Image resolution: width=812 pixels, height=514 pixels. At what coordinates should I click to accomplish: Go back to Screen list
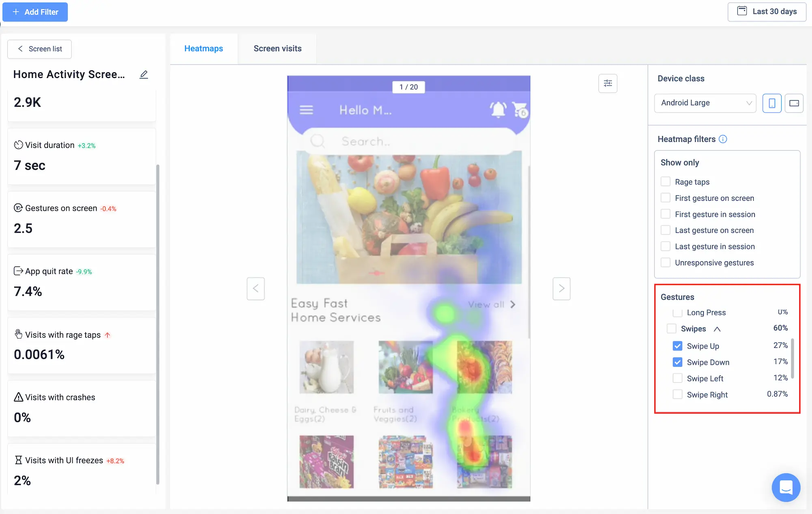click(40, 49)
